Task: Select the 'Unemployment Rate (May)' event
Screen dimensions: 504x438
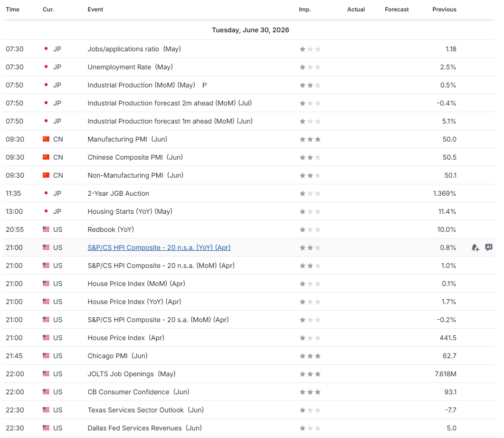Action: tap(130, 67)
